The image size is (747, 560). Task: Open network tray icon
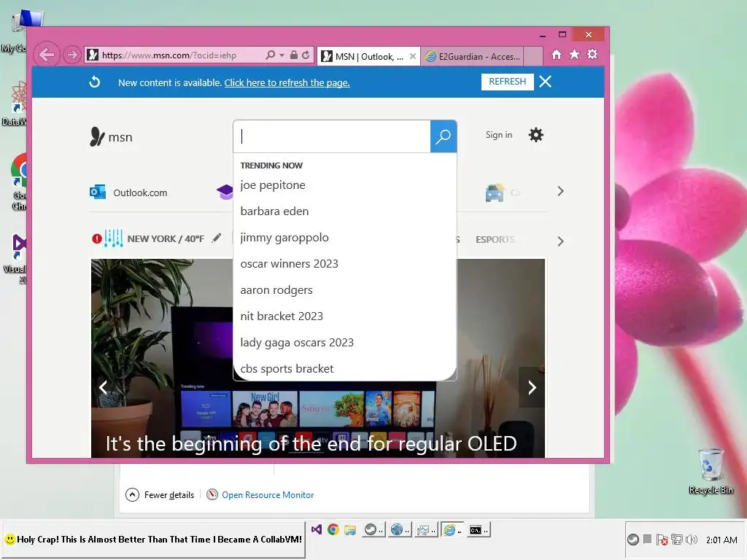[676, 540]
